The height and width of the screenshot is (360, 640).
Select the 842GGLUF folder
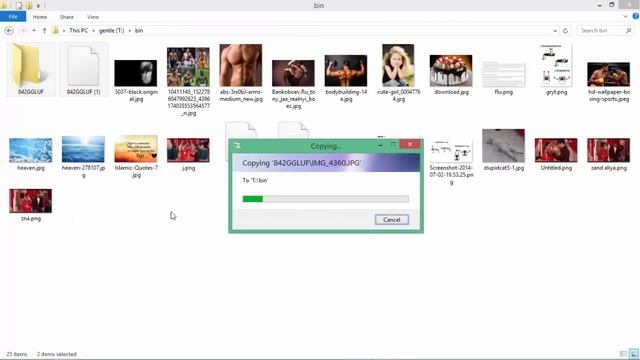click(31, 69)
